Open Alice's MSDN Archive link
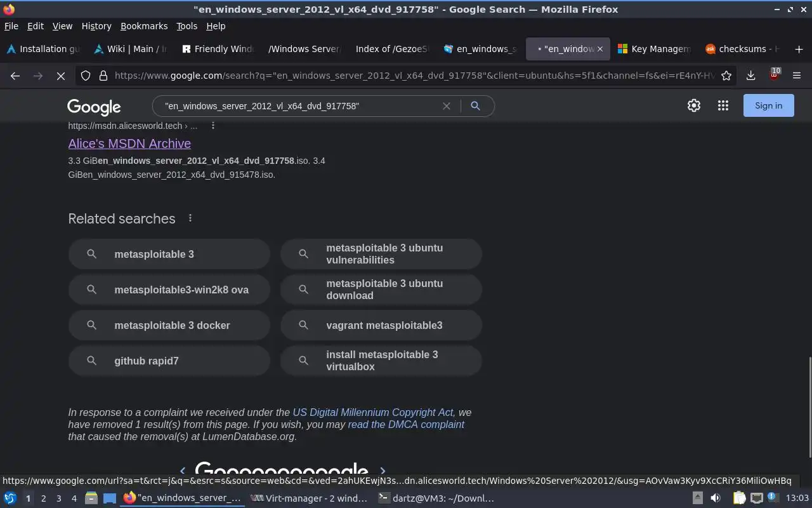Image resolution: width=812 pixels, height=508 pixels. click(129, 144)
